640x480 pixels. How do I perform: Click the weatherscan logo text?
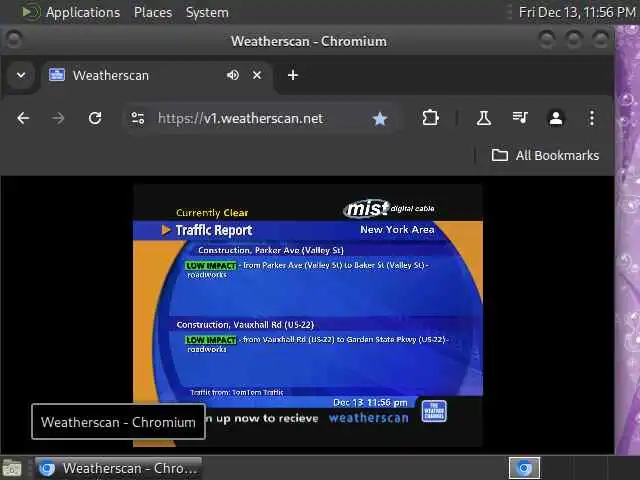(369, 418)
